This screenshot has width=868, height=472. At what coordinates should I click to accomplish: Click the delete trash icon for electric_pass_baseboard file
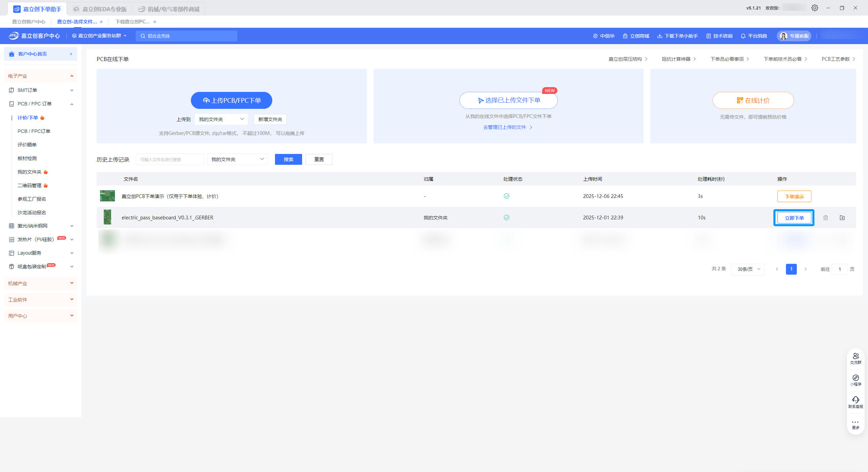[825, 218]
